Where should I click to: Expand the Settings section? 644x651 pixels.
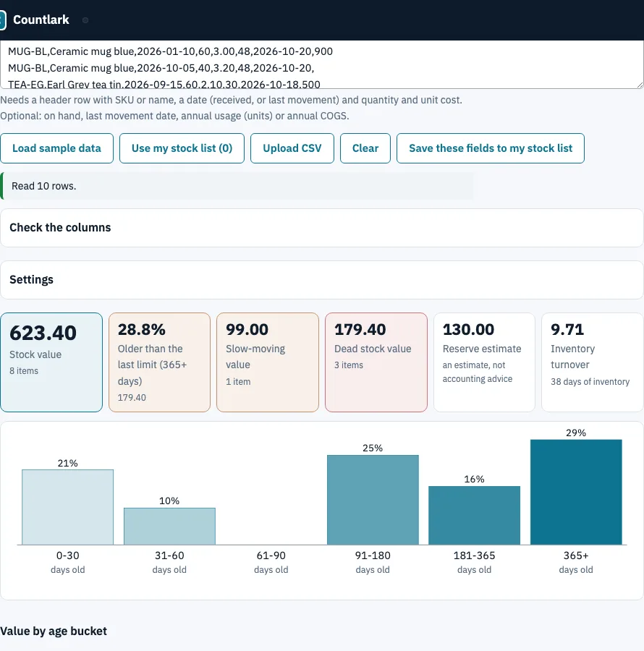pyautogui.click(x=322, y=280)
